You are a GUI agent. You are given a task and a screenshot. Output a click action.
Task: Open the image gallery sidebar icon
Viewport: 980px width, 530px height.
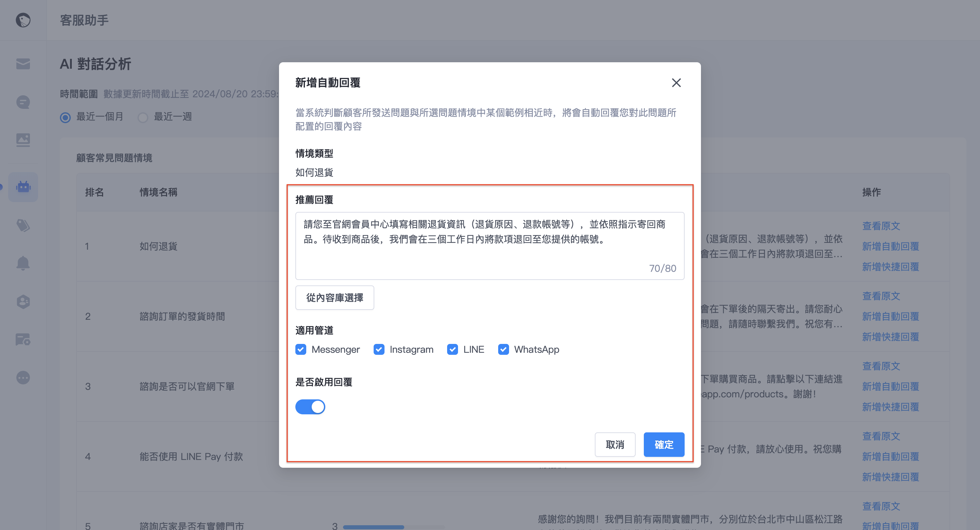(23, 140)
